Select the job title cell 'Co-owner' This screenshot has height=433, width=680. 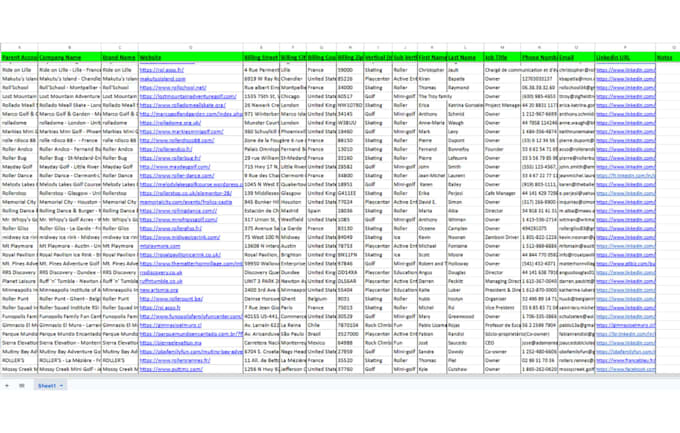(502, 352)
